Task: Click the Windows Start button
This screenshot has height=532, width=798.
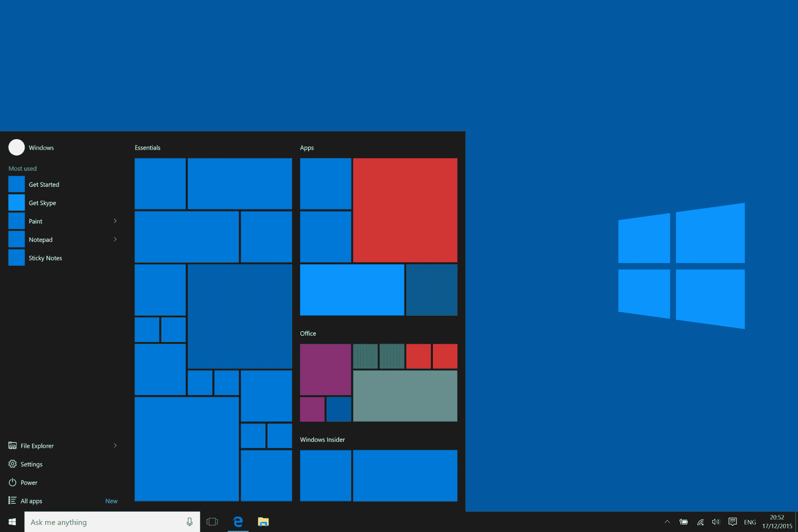Action: pyautogui.click(x=11, y=522)
